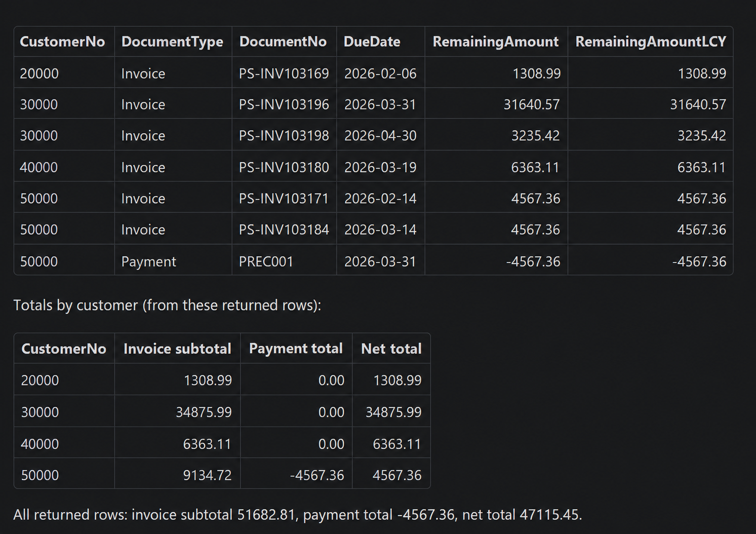Image resolution: width=756 pixels, height=534 pixels.
Task: Select customer 40000 in the totals table
Action: click(40, 444)
